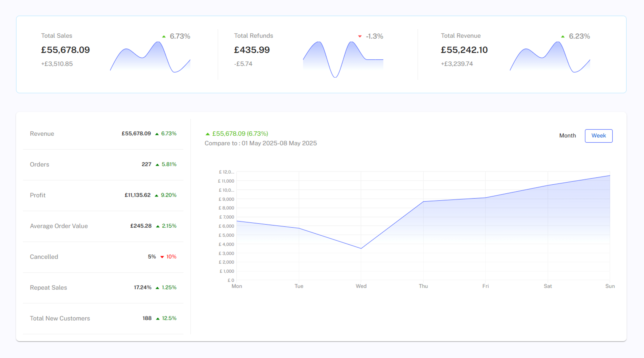Click the Total Sales amount £55,678.09
This screenshot has height=358, width=644.
(x=66, y=50)
